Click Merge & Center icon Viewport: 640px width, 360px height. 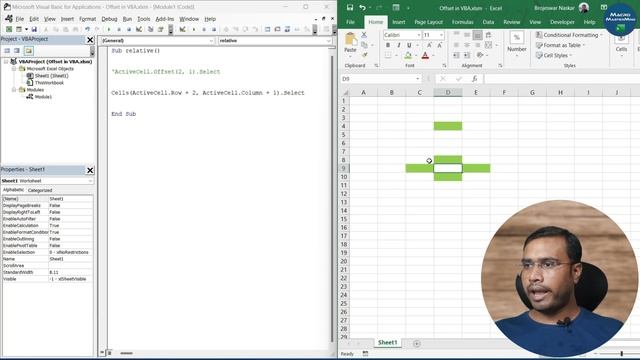[488, 45]
